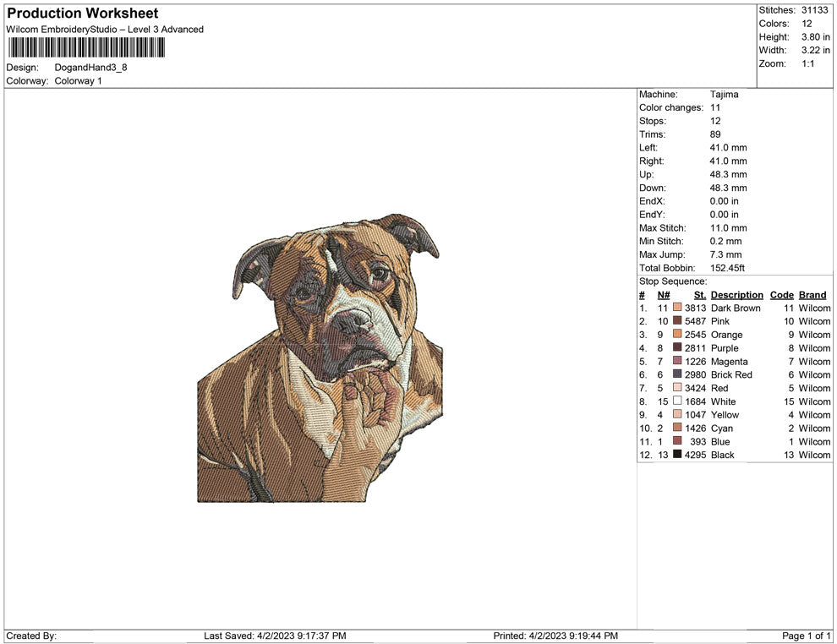Click the Colorway 1 value

click(x=78, y=81)
